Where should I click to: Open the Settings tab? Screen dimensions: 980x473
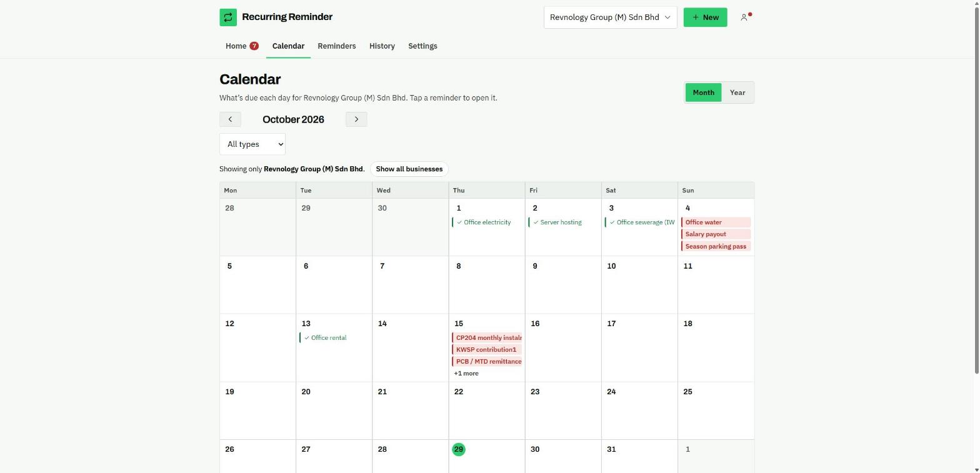pos(422,46)
